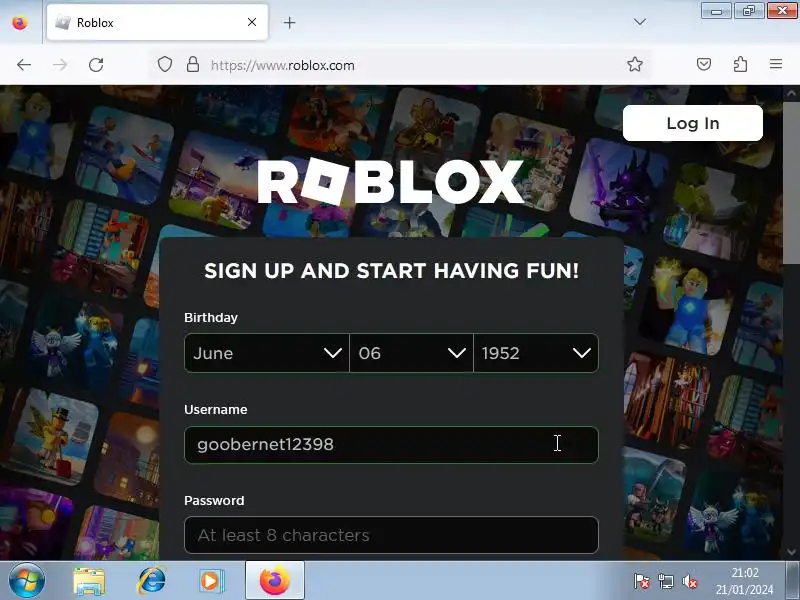
Task: Open Windows Media Player from the taskbar
Action: pyautogui.click(x=211, y=581)
